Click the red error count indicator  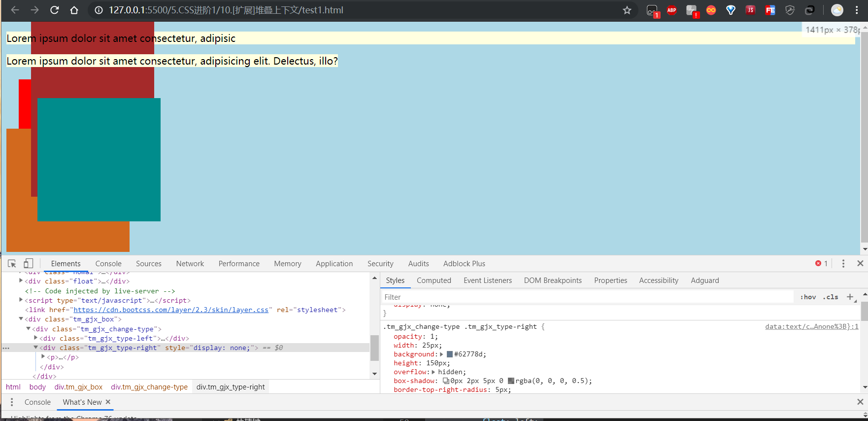coord(821,264)
